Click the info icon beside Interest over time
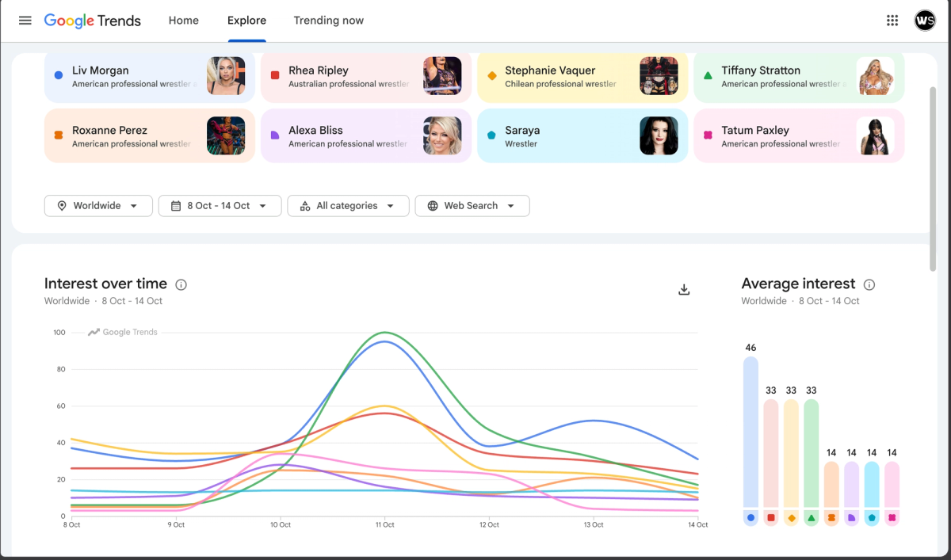Viewport: 951px width, 560px height. coord(181,284)
